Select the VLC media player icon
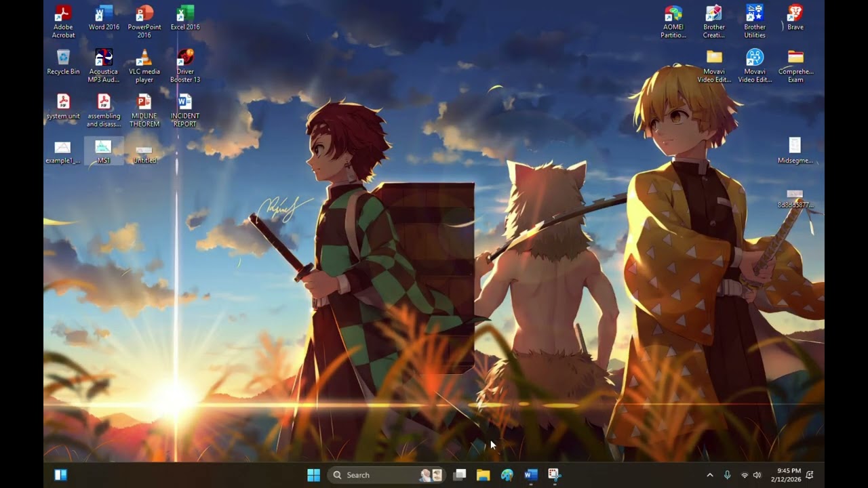The image size is (868, 488). click(144, 66)
